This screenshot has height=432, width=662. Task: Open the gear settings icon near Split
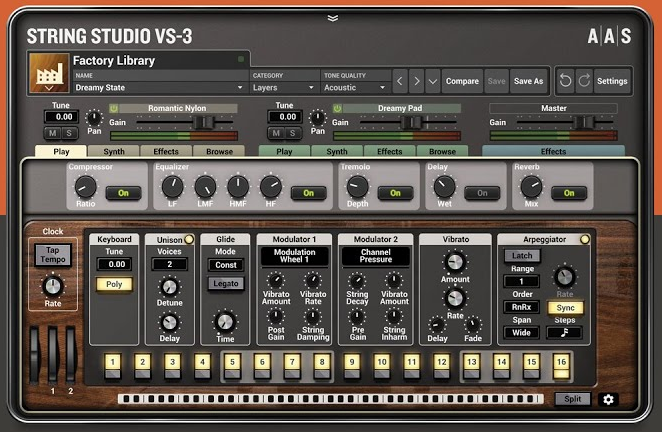[x=608, y=399]
